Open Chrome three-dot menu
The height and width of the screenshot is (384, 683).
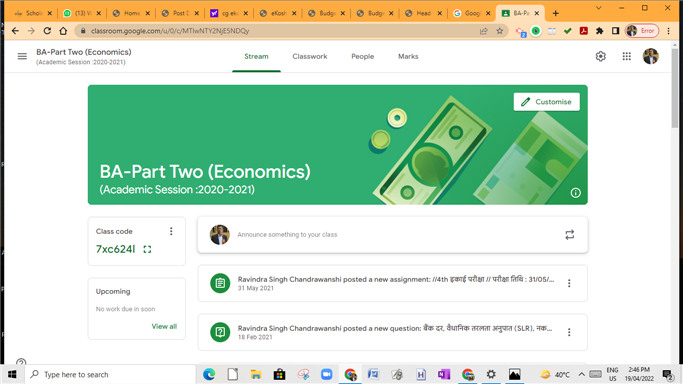[x=669, y=31]
